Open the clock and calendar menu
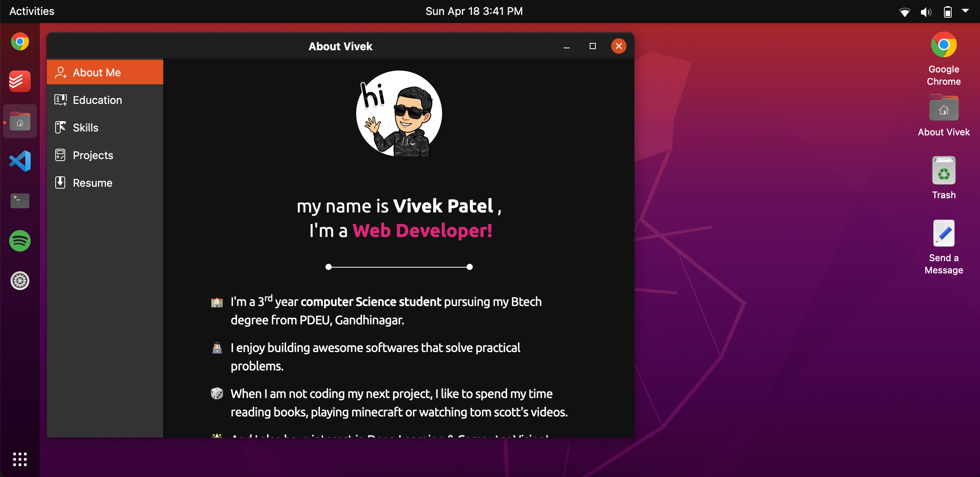Screen dimensions: 980x477 coord(474,11)
